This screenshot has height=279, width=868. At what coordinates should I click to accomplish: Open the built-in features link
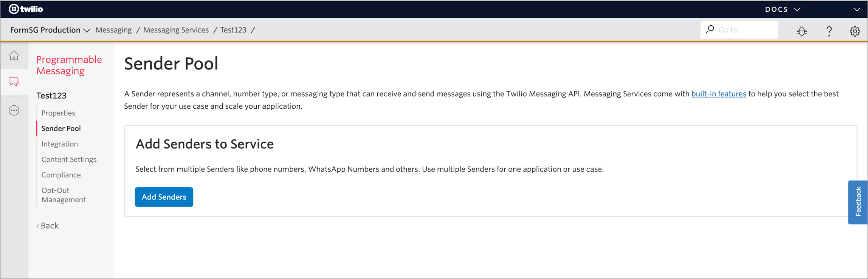(x=719, y=94)
